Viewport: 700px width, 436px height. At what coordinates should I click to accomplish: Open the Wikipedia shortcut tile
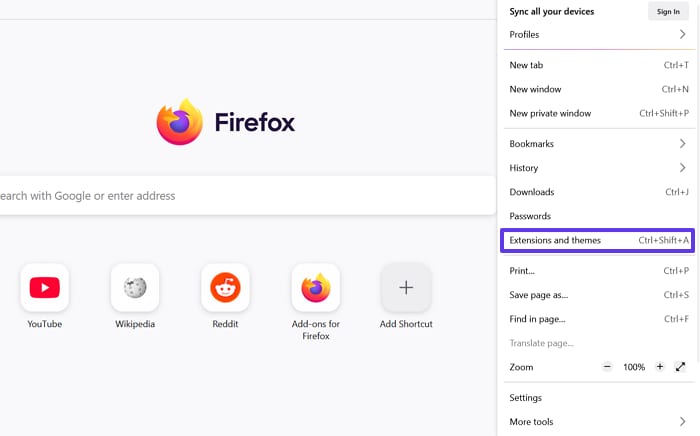coord(135,287)
